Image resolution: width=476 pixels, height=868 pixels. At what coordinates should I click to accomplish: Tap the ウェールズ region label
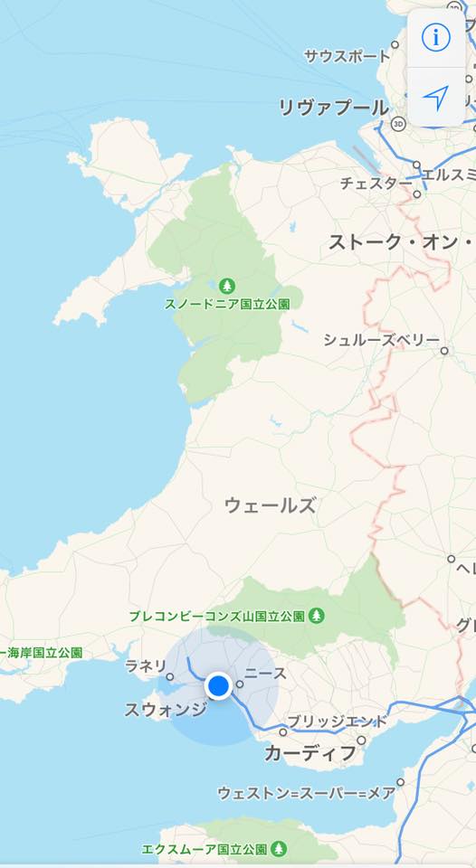(x=271, y=505)
